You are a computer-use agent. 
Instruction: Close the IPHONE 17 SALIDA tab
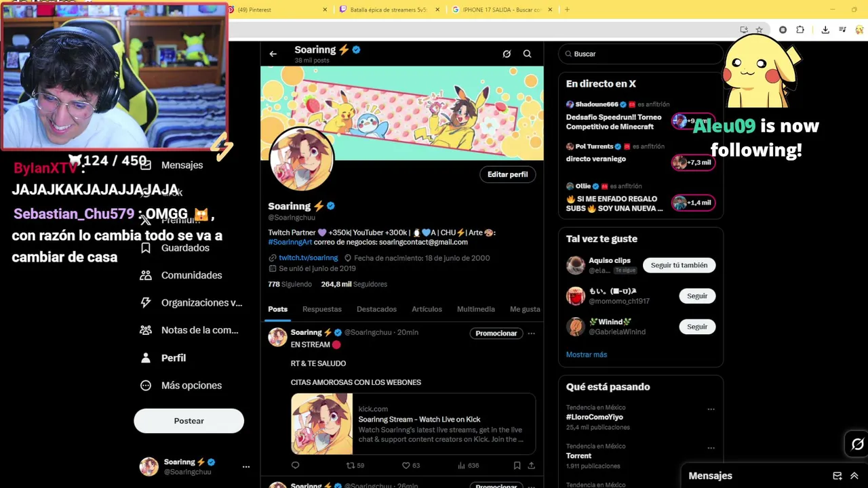click(550, 9)
